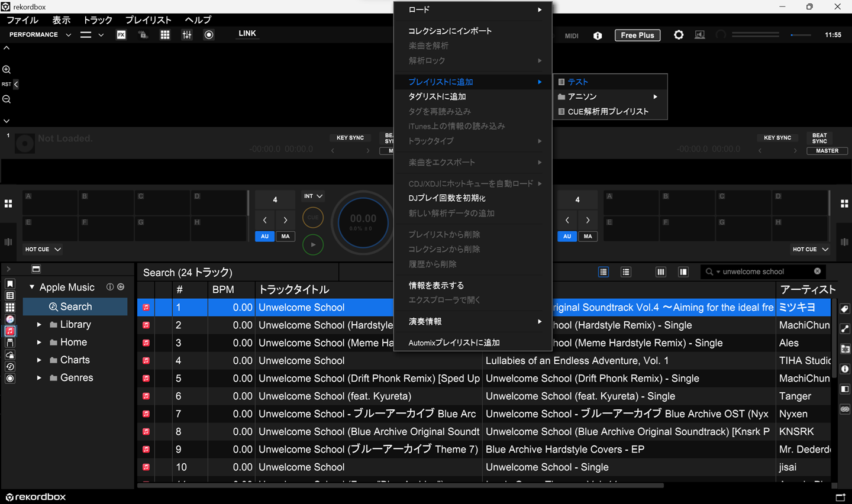Open the PERFORMANCE mode dropdown
852x504 pixels.
(40, 35)
